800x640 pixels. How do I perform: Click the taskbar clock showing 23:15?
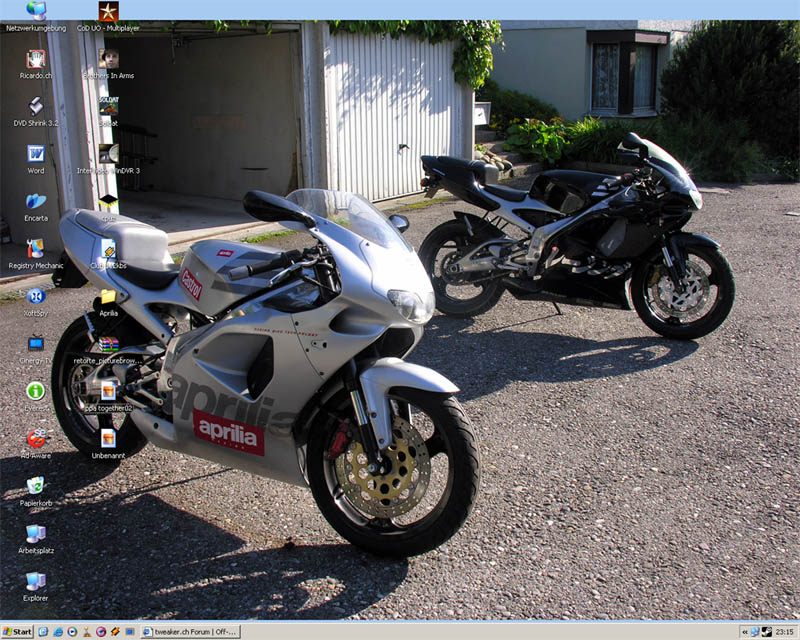785,632
